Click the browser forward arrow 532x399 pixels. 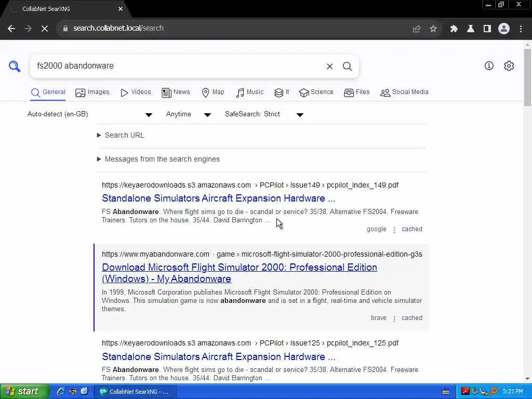[x=28, y=29]
